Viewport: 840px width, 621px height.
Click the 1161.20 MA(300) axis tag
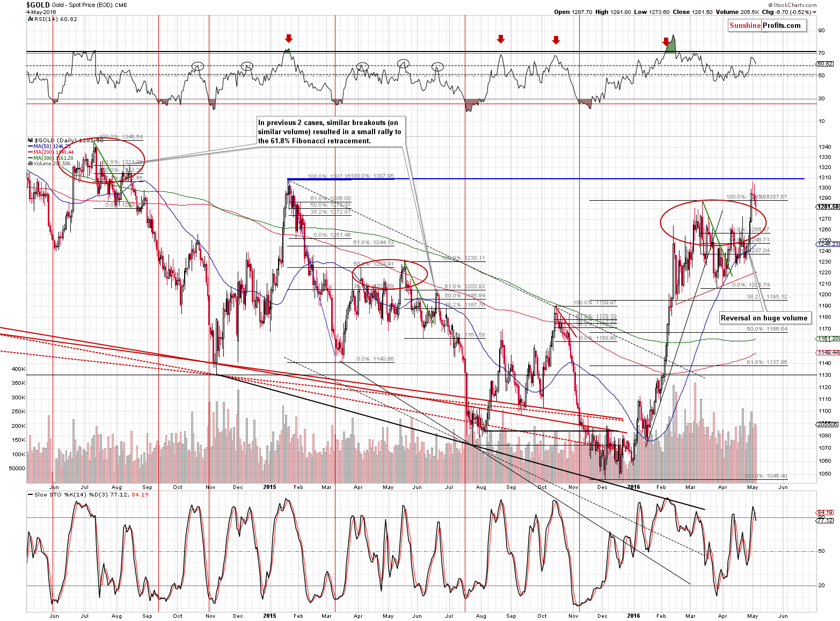pos(828,339)
